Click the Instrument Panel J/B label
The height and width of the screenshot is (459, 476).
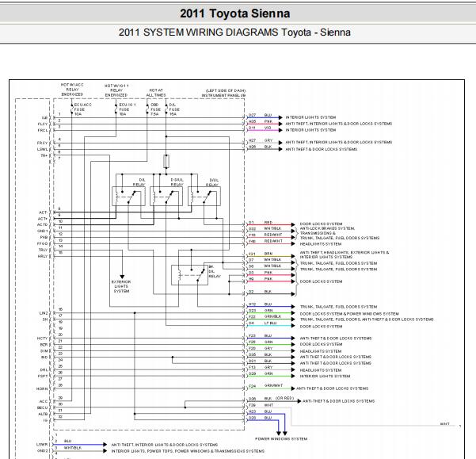coord(223,95)
